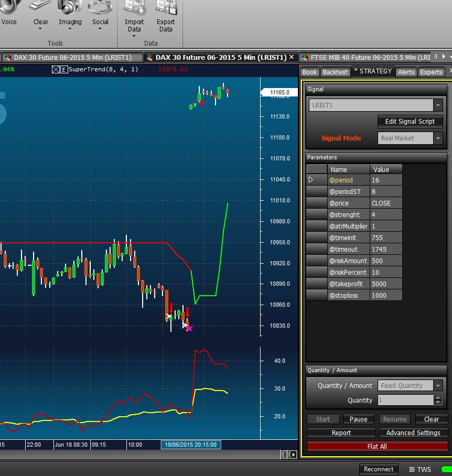Image resolution: width=452 pixels, height=476 pixels.
Task: Click the chart horizontal scrollbar thumb
Action: pyautogui.click(x=284, y=455)
